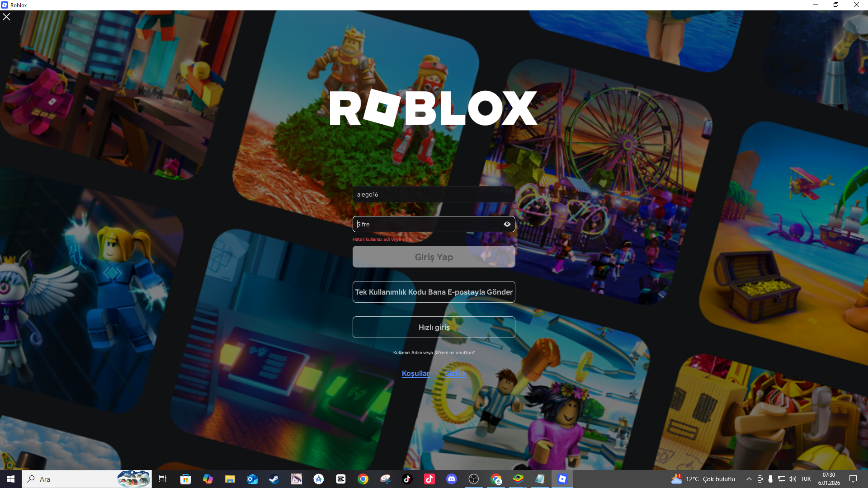
Task: Close the Roblox login screen with the X
Action: pos(6,17)
